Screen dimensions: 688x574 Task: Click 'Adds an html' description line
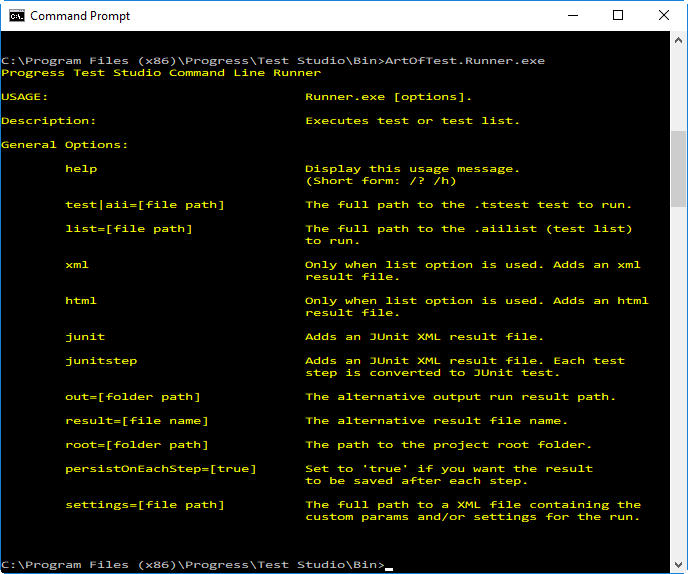pos(477,301)
